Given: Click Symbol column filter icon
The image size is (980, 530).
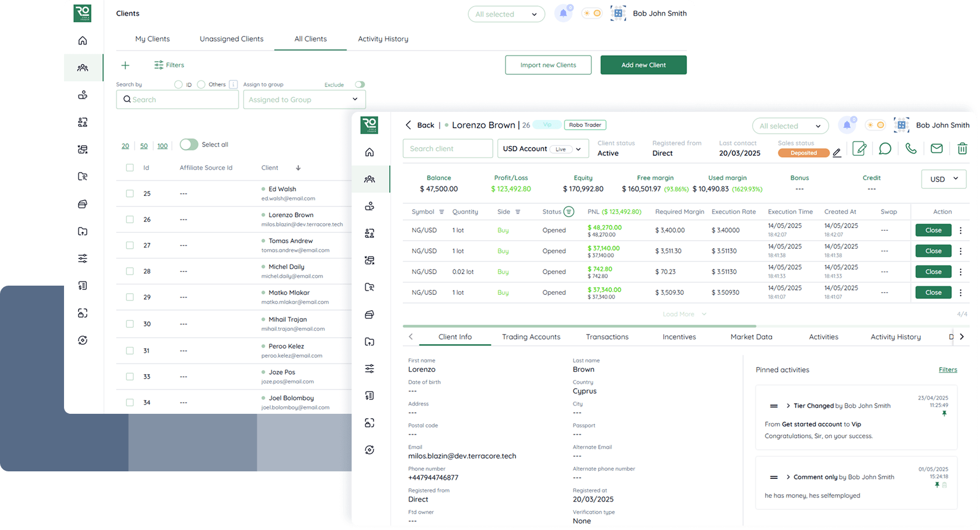Looking at the screenshot, I should tap(442, 212).
